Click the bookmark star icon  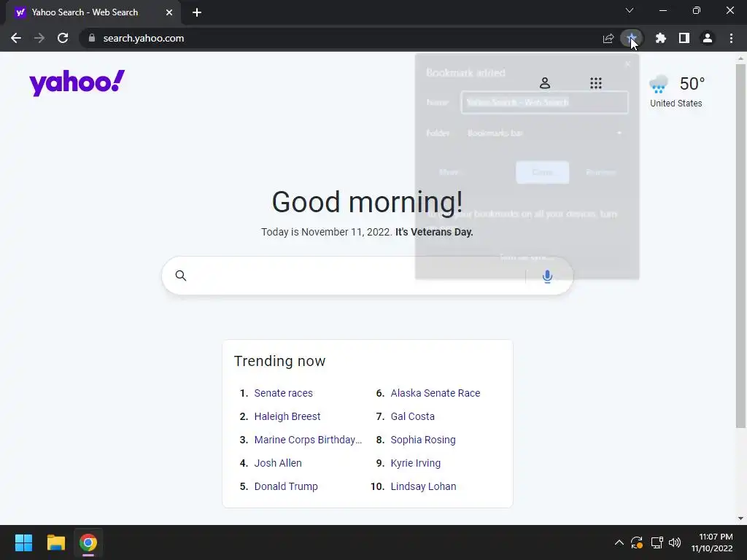(x=631, y=38)
